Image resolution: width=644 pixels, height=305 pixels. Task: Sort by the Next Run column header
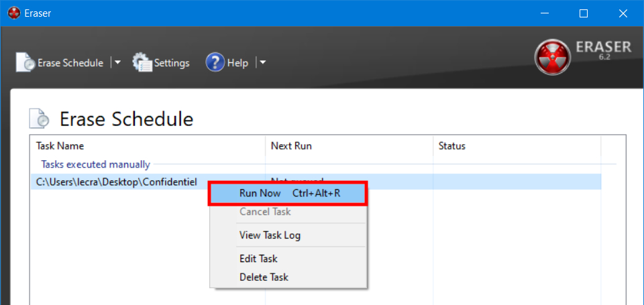click(x=349, y=145)
